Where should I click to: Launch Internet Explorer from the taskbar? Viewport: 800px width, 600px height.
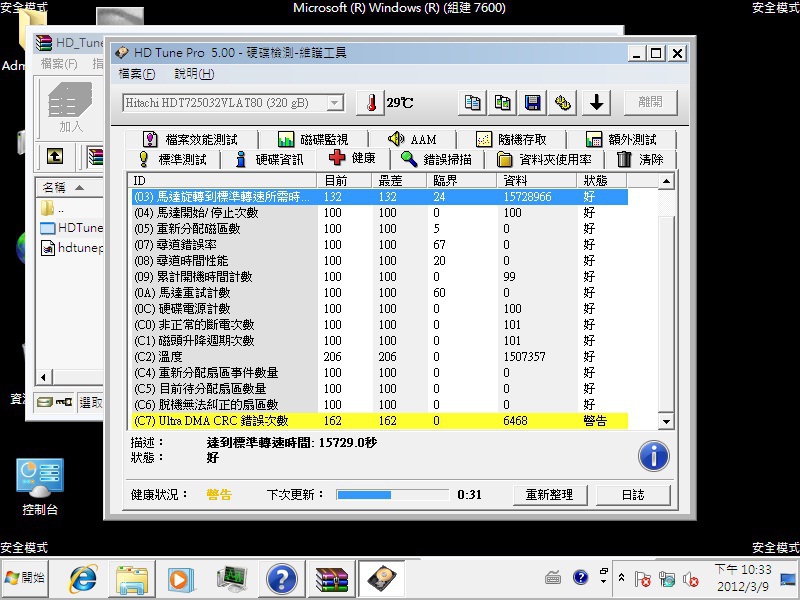tap(83, 579)
